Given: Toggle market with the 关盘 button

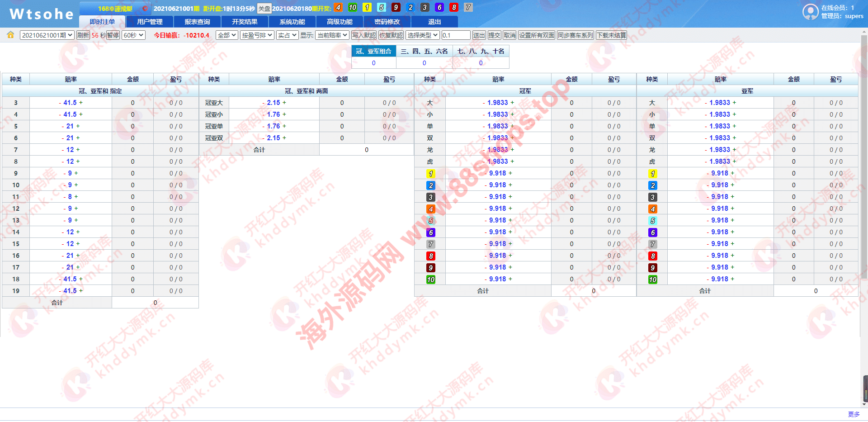Looking at the screenshot, I should 264,9.
